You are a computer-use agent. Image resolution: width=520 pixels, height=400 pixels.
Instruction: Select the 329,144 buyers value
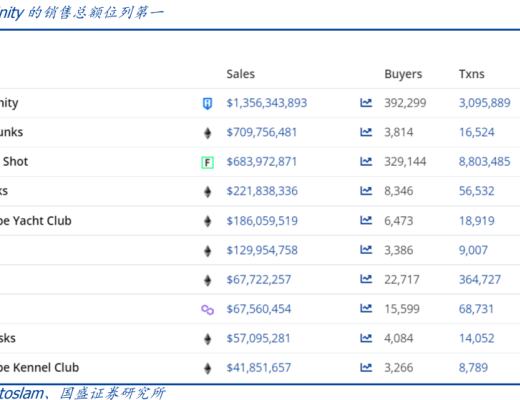pos(405,162)
